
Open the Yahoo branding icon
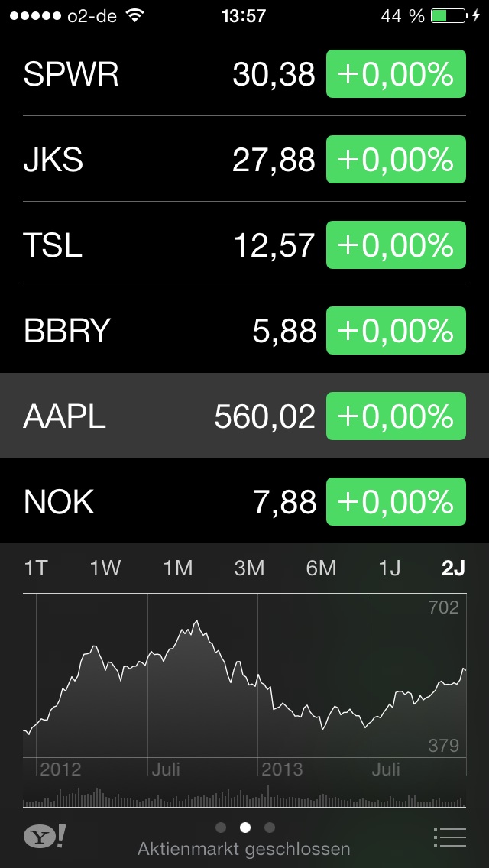44,837
